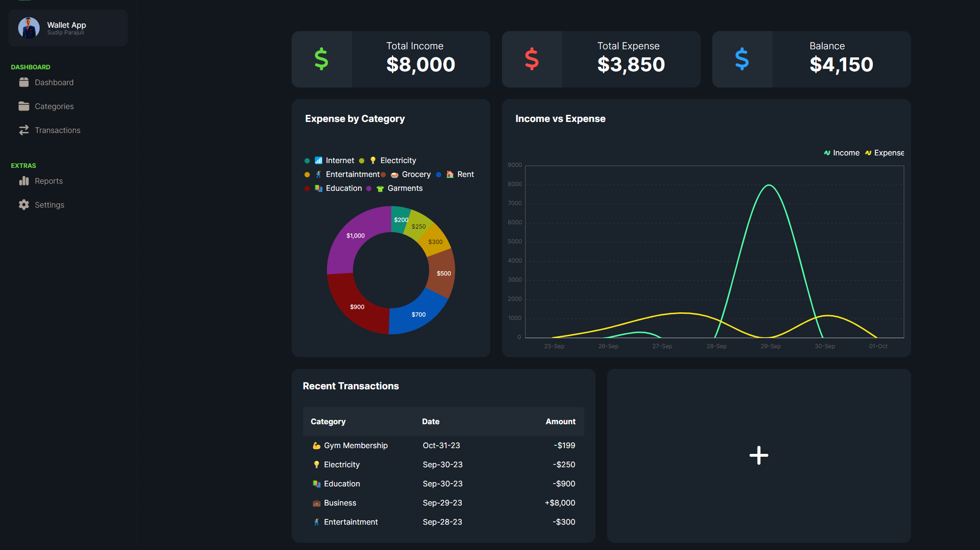The image size is (980, 550).
Task: Open Reports via the bar chart icon
Action: click(24, 181)
